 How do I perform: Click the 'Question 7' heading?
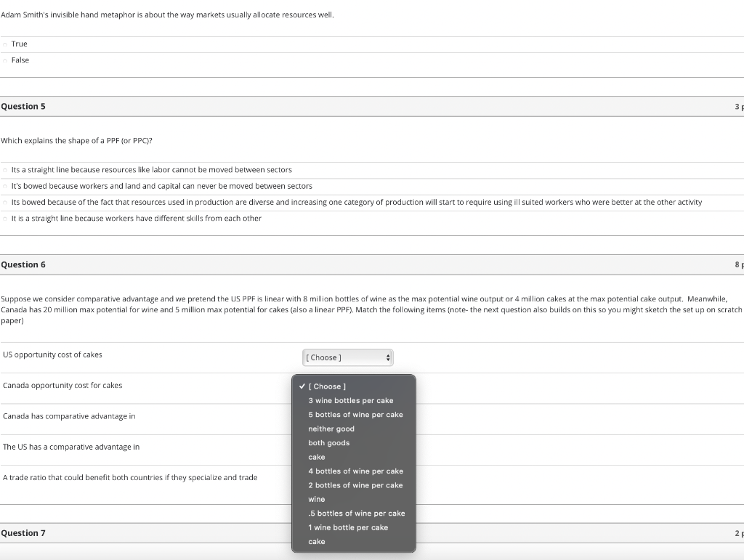point(23,533)
